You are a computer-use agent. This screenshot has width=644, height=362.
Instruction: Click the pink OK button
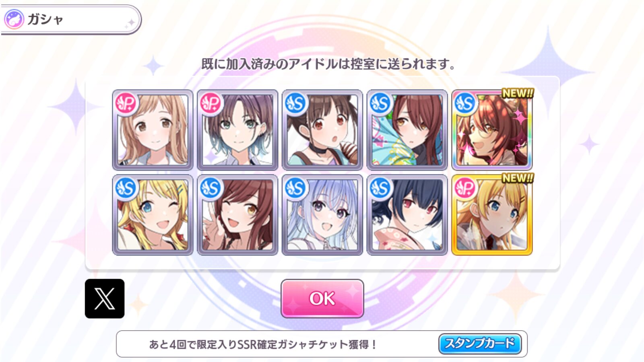[x=322, y=298]
